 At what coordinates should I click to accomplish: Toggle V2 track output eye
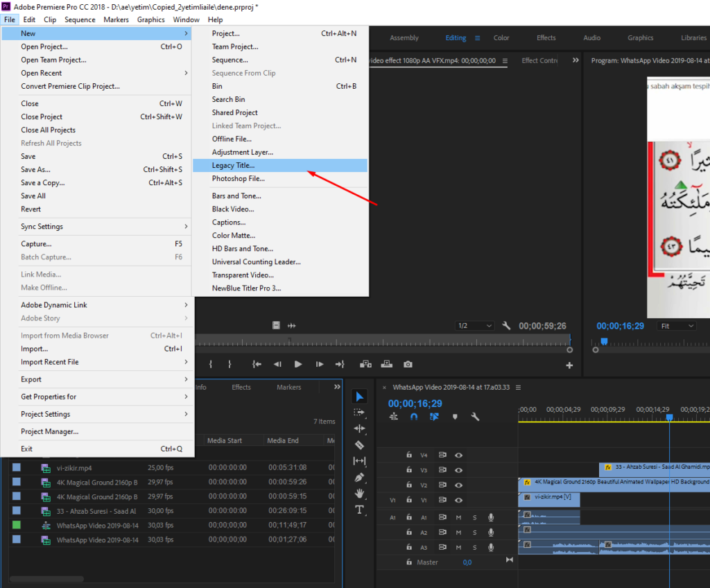click(x=459, y=485)
